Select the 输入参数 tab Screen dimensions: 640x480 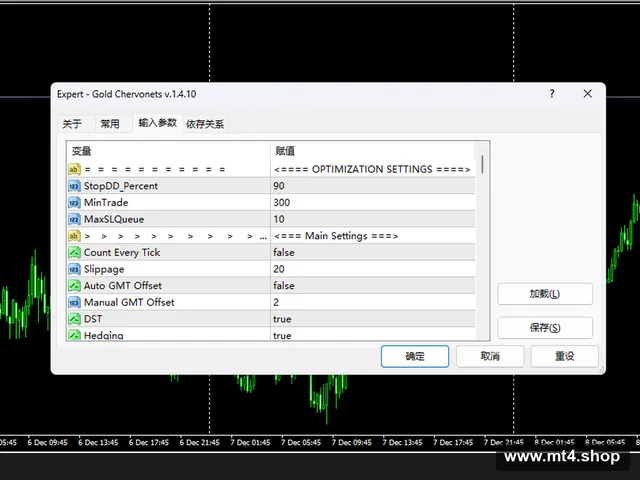[x=157, y=123]
